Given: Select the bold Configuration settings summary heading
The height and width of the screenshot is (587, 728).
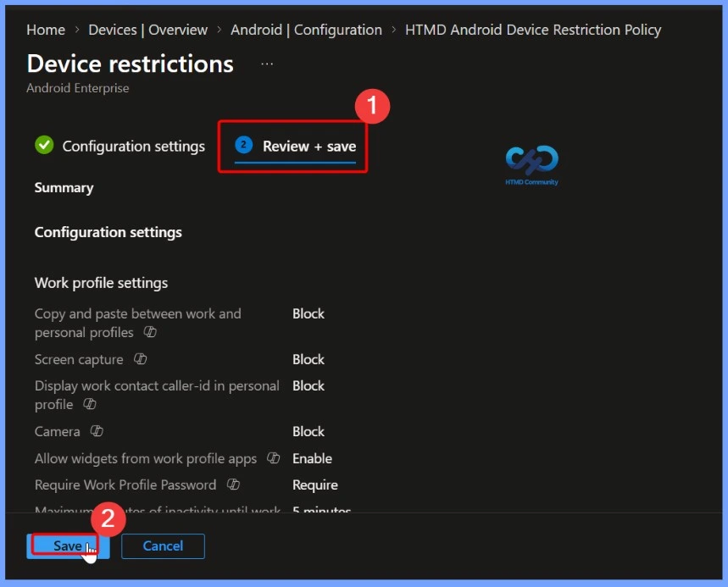Looking at the screenshot, I should pyautogui.click(x=108, y=232).
